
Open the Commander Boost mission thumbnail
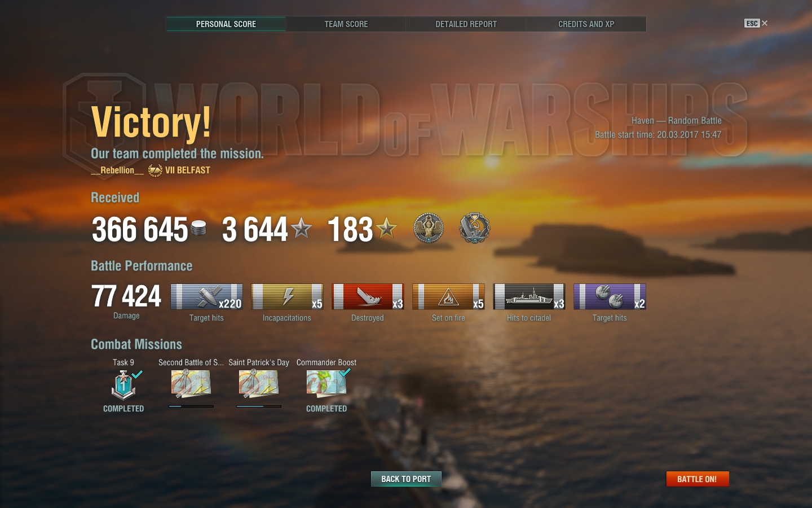tap(326, 383)
